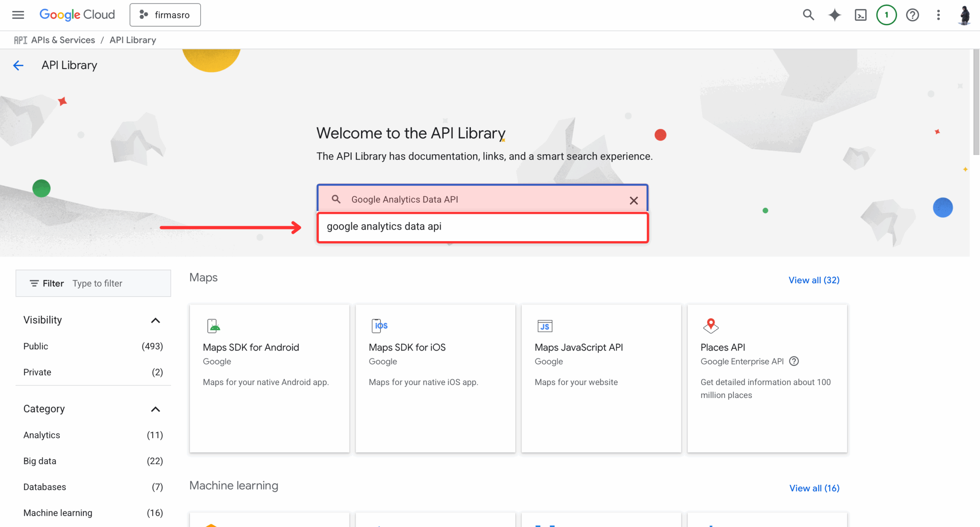980x527 pixels.
Task: Click the API icon in the breadcrumb bar
Action: 20,40
